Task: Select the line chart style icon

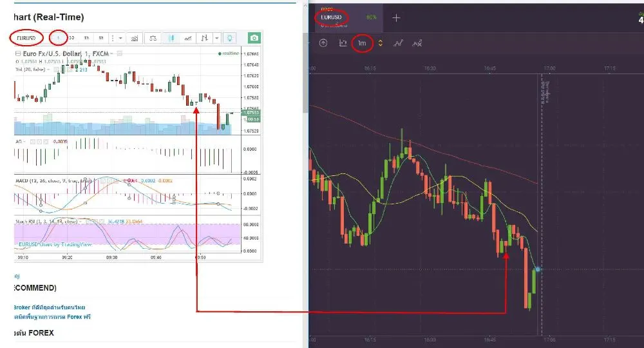Action: (x=187, y=38)
